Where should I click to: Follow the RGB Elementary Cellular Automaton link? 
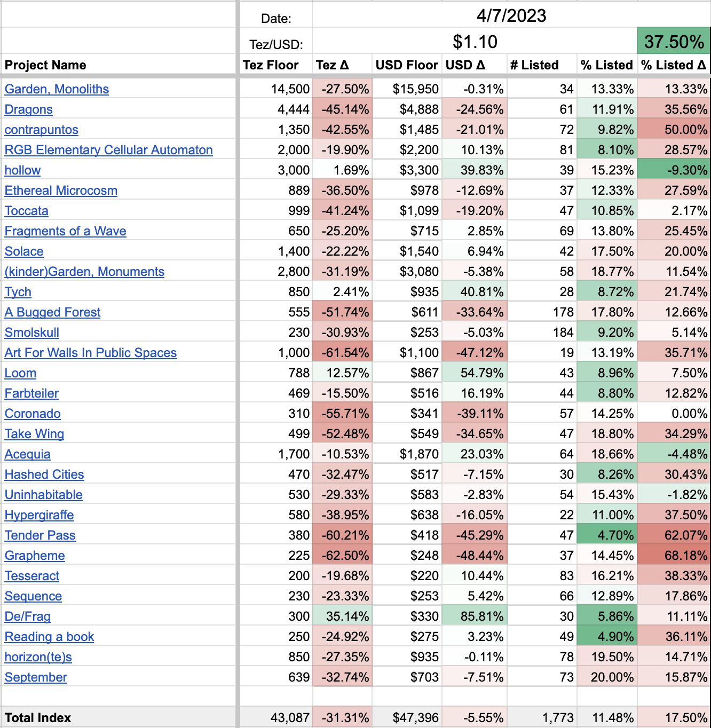(x=109, y=150)
